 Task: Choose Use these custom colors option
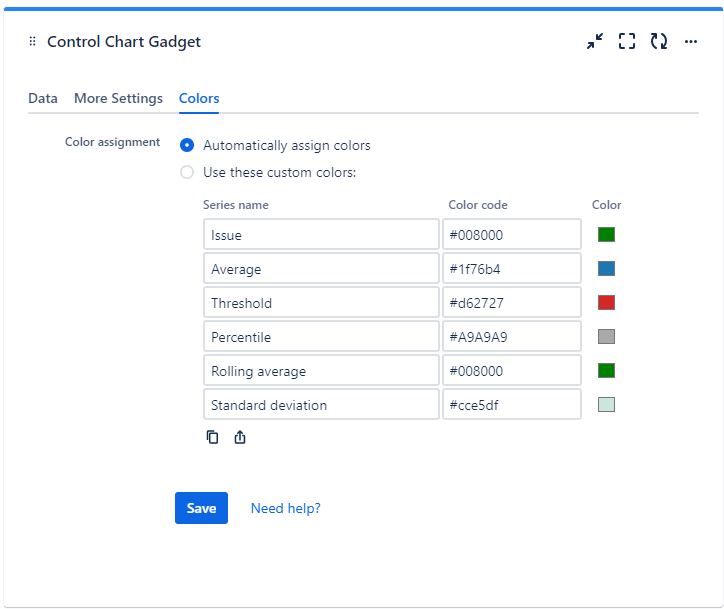(x=187, y=172)
